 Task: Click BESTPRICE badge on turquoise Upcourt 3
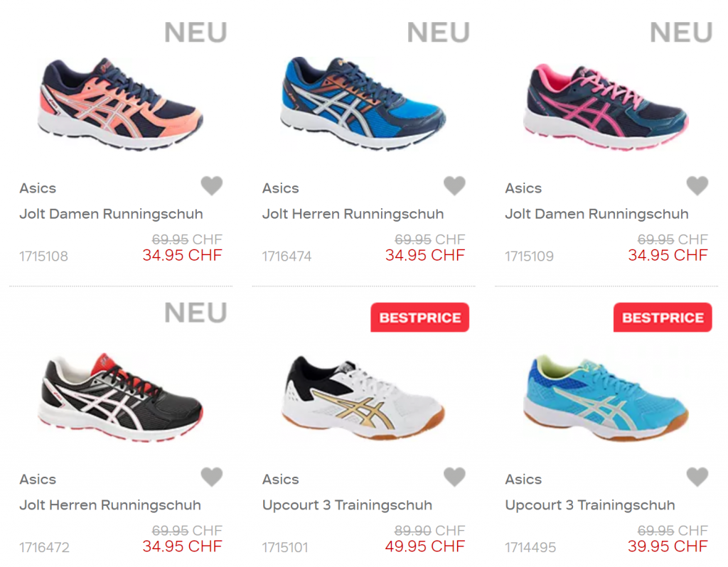pos(663,318)
